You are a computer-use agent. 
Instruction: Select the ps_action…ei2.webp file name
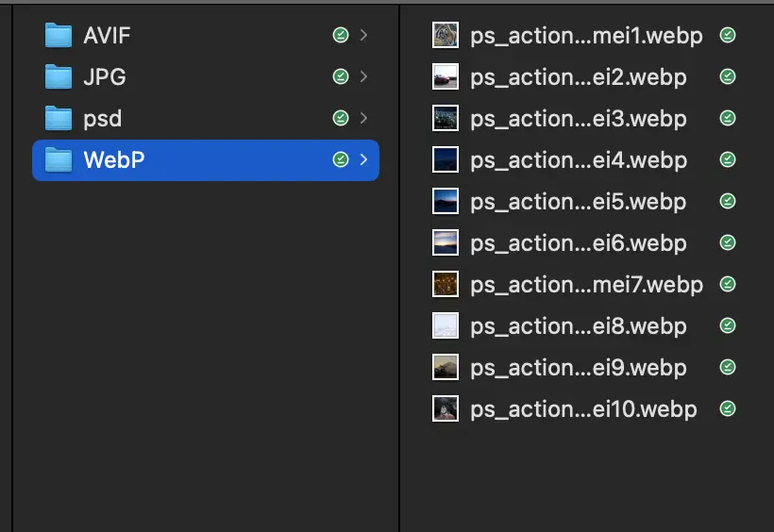578,77
